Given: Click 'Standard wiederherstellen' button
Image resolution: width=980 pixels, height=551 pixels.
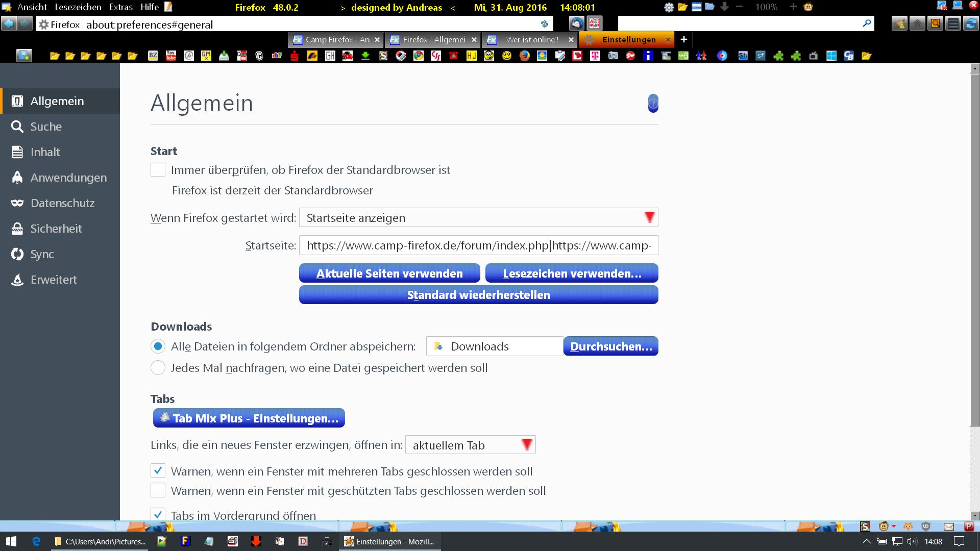Looking at the screenshot, I should (x=478, y=295).
